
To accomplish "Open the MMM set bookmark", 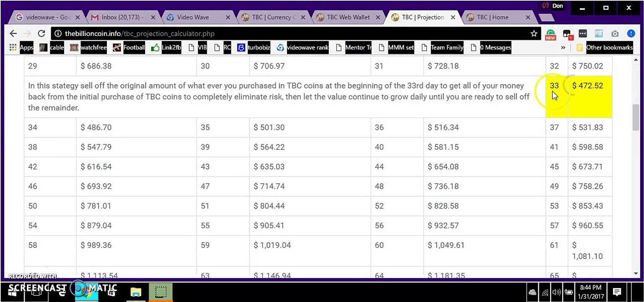I will click(396, 47).
